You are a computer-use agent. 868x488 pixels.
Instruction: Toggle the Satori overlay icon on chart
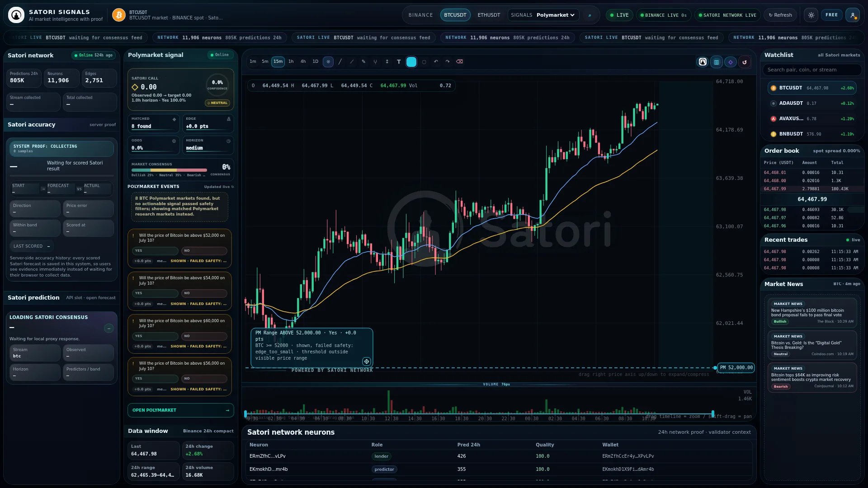[x=703, y=62]
